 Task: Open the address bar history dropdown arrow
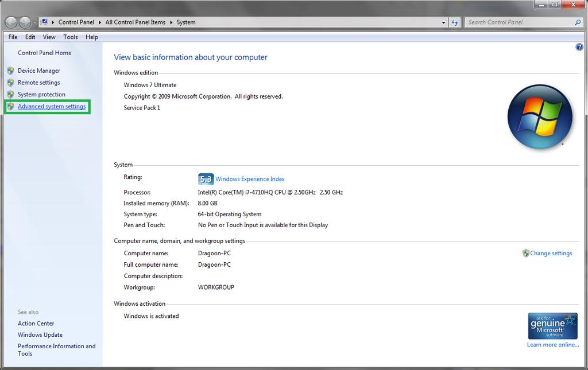point(444,22)
